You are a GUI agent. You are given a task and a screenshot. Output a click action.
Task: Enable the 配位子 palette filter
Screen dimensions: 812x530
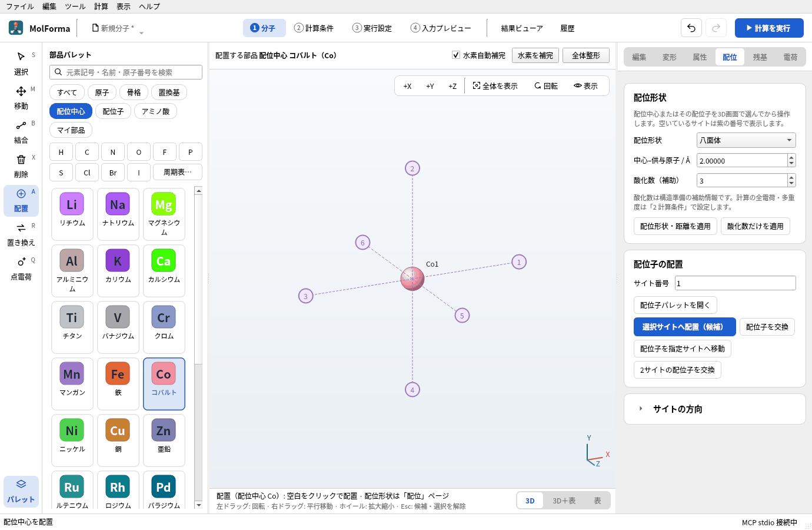(113, 111)
